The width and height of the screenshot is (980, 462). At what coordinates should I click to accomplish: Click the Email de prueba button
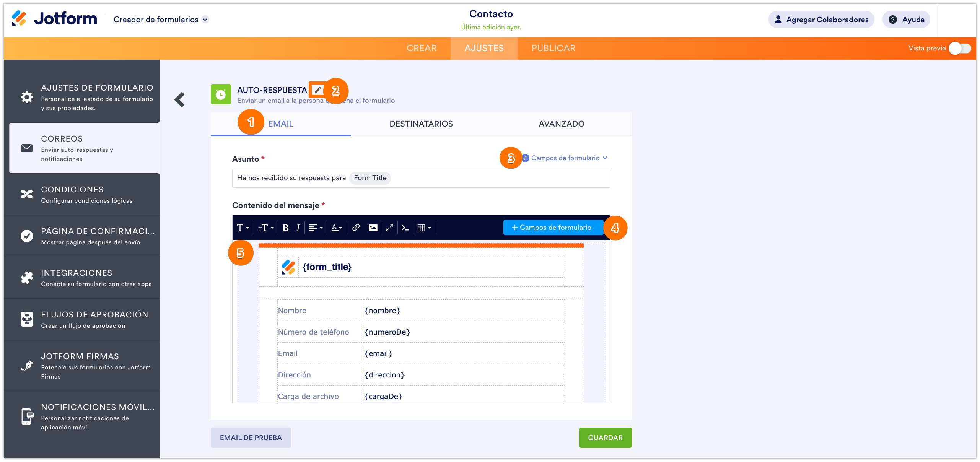(251, 438)
